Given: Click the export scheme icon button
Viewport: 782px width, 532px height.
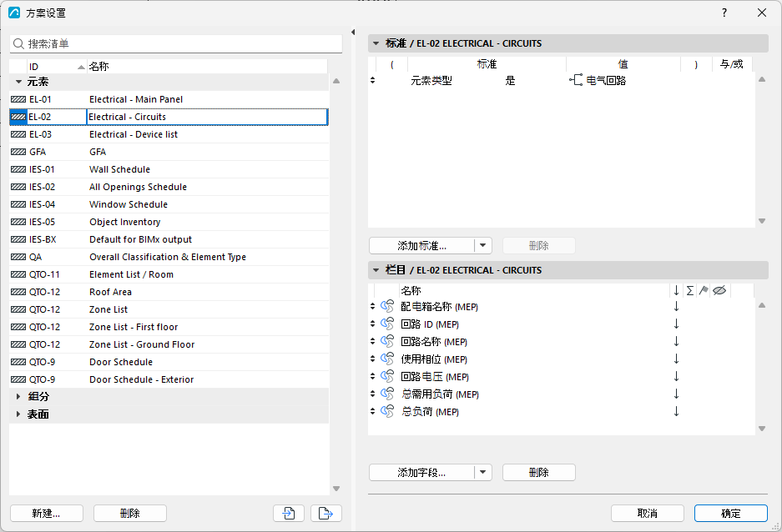Looking at the screenshot, I should [325, 513].
